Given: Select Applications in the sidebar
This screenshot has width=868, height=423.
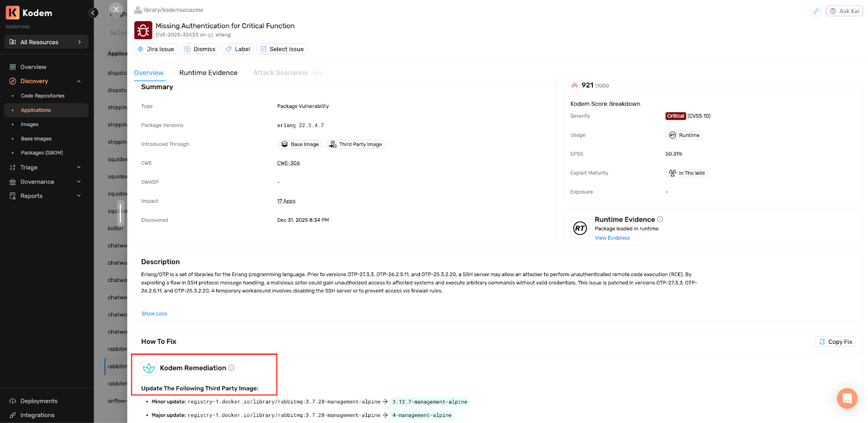Looking at the screenshot, I should coord(46,110).
